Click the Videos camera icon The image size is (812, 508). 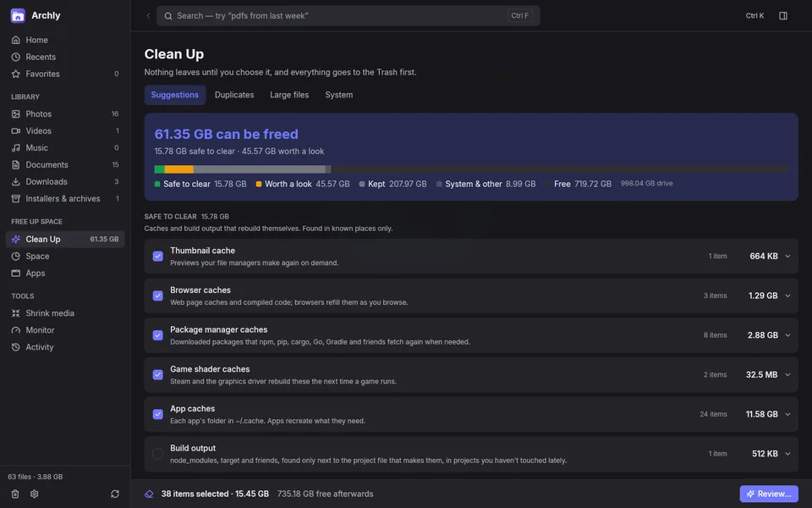[15, 130]
